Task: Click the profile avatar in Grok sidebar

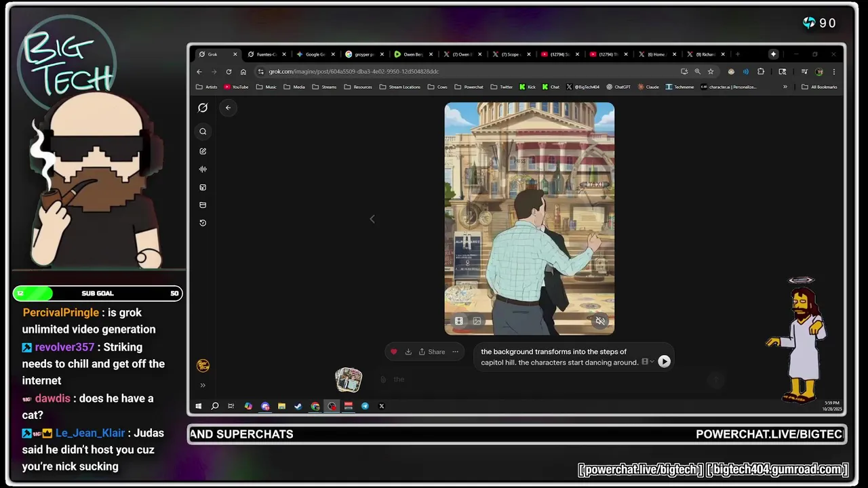Action: click(x=203, y=366)
